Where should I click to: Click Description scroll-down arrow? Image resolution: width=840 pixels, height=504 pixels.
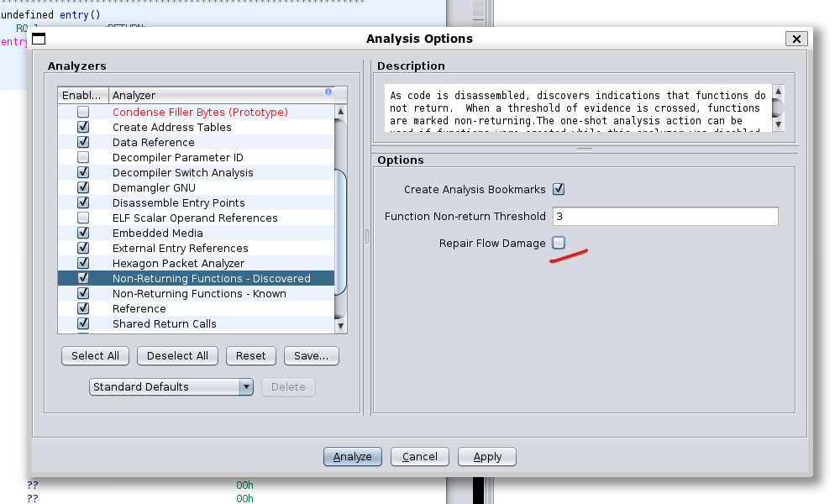pyautogui.click(x=779, y=125)
